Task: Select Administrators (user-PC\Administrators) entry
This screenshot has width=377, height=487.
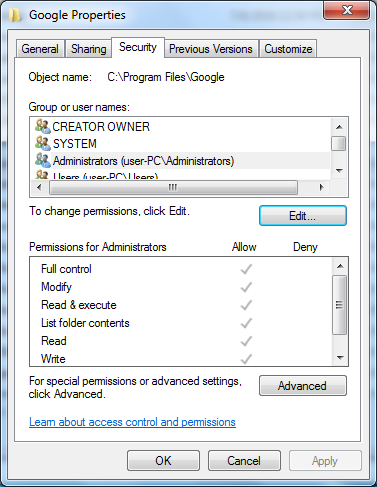Action: pos(180,161)
